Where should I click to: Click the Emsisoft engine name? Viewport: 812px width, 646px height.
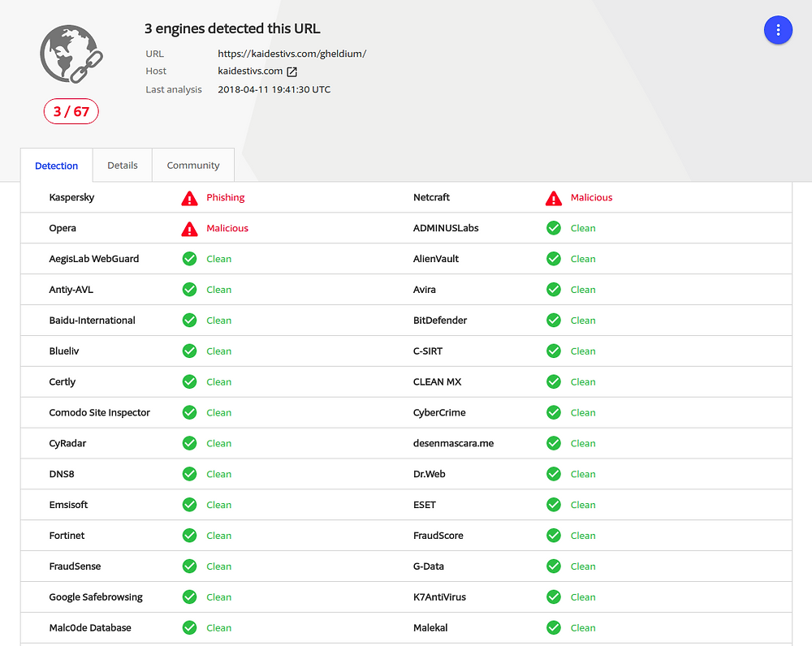[68, 505]
